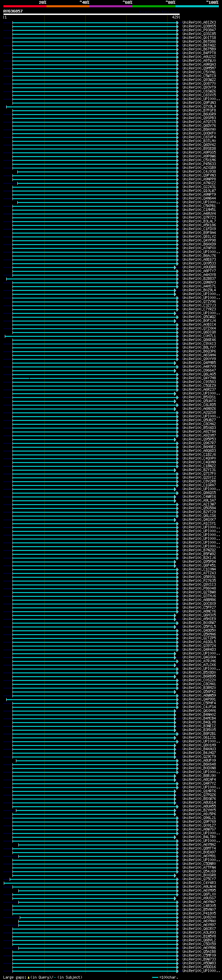The height and width of the screenshot is (980, 222).
Task: Select hit label UniRef100_B2B837
Action: tap(199, 279)
